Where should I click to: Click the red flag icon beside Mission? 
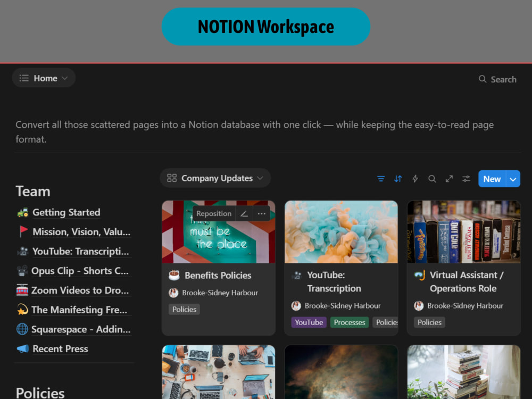tap(23, 232)
